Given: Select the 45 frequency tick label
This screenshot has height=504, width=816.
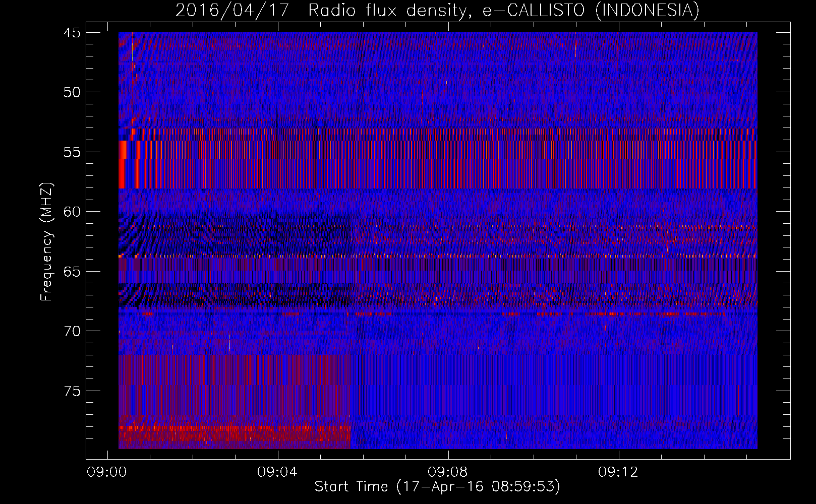Looking at the screenshot, I should [x=72, y=33].
